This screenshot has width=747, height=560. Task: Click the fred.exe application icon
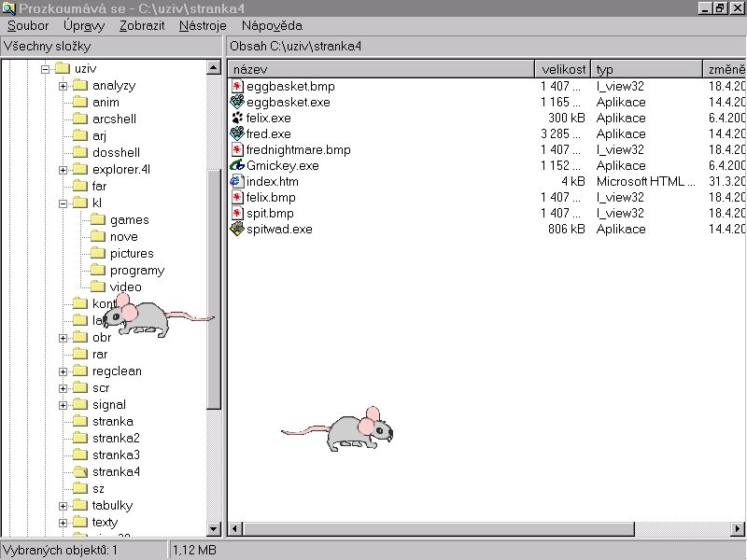pyautogui.click(x=237, y=133)
